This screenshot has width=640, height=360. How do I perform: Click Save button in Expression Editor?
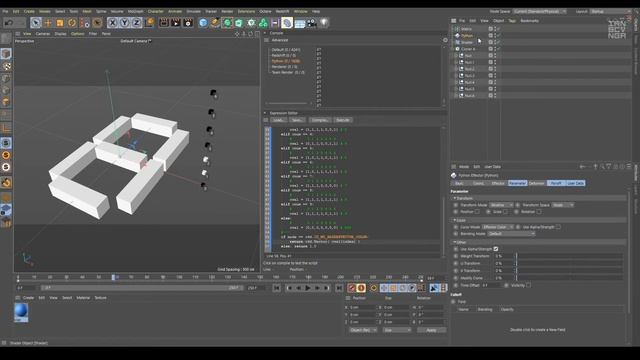point(297,120)
